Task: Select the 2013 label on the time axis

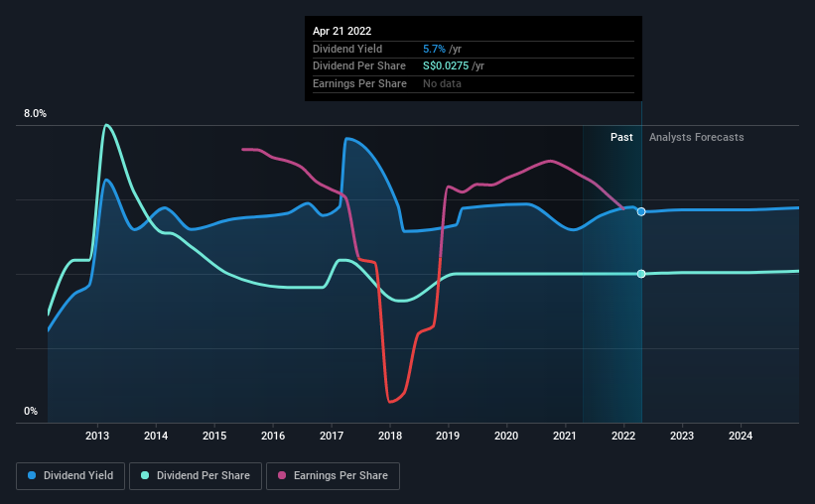Action: (x=97, y=436)
